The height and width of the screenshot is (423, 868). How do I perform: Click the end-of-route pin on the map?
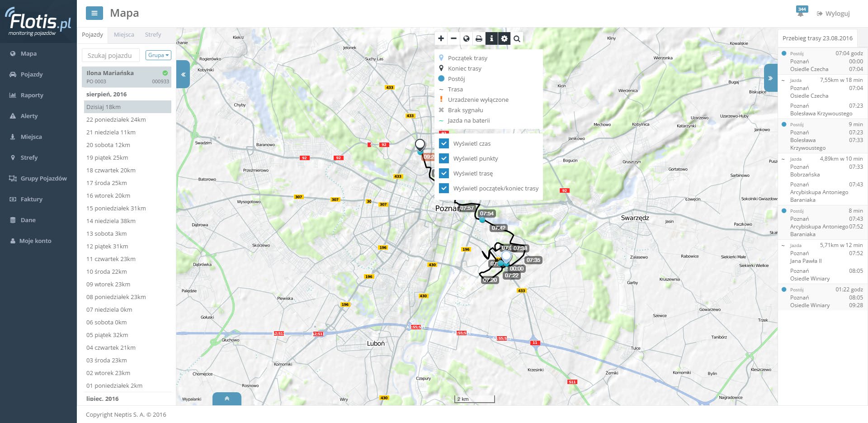pyautogui.click(x=420, y=145)
